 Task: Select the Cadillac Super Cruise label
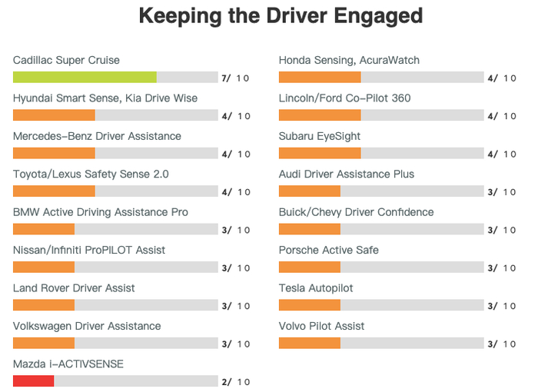point(66,60)
